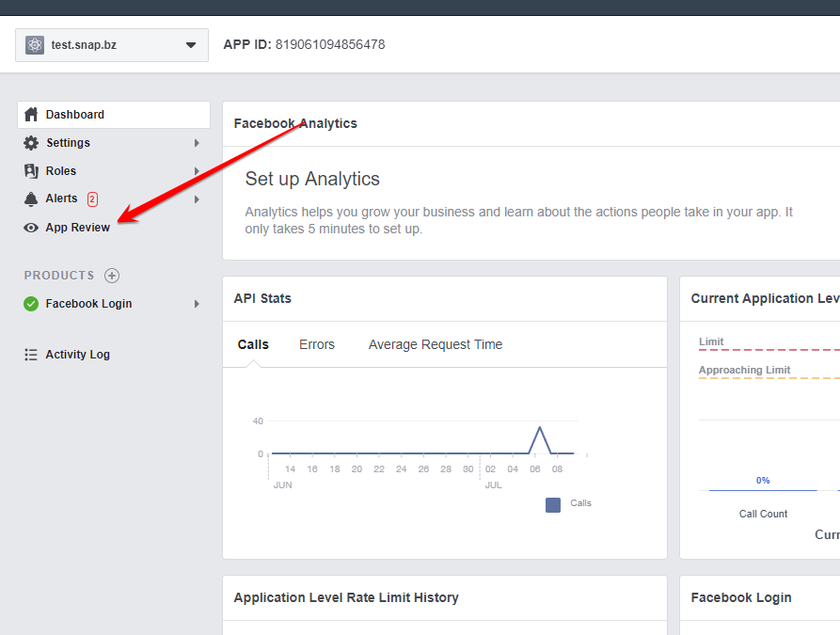840x635 pixels.
Task: Open the Activity Log
Action: [x=78, y=355]
